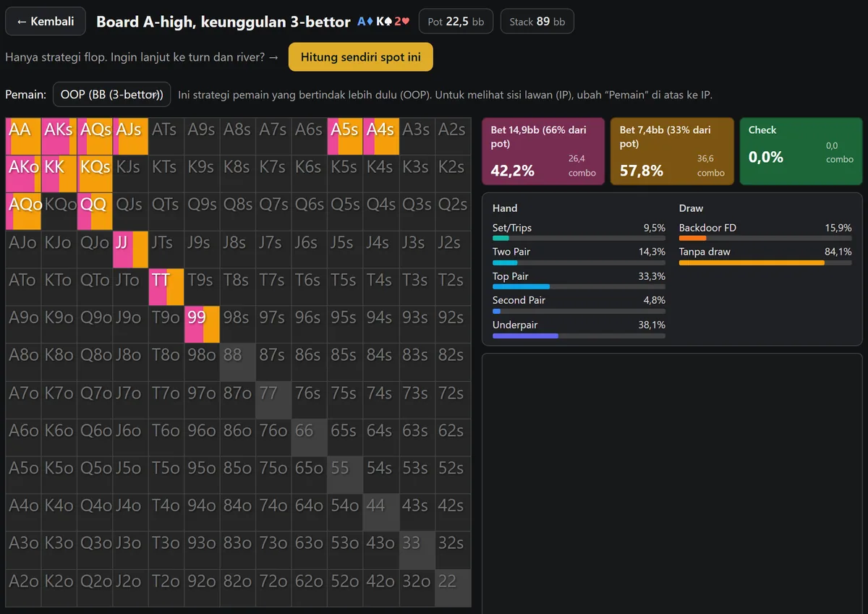Select the ATo hand cell
The width and height of the screenshot is (868, 614).
pos(23,286)
